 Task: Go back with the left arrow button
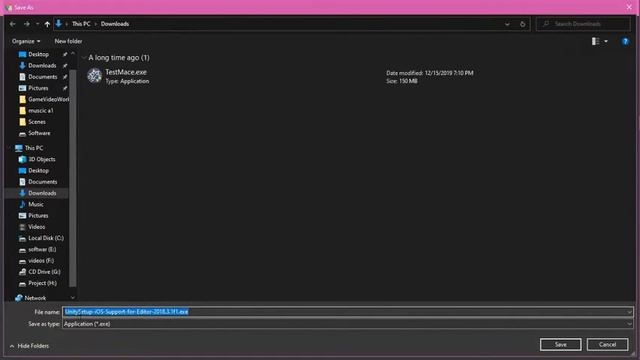coord(12,24)
